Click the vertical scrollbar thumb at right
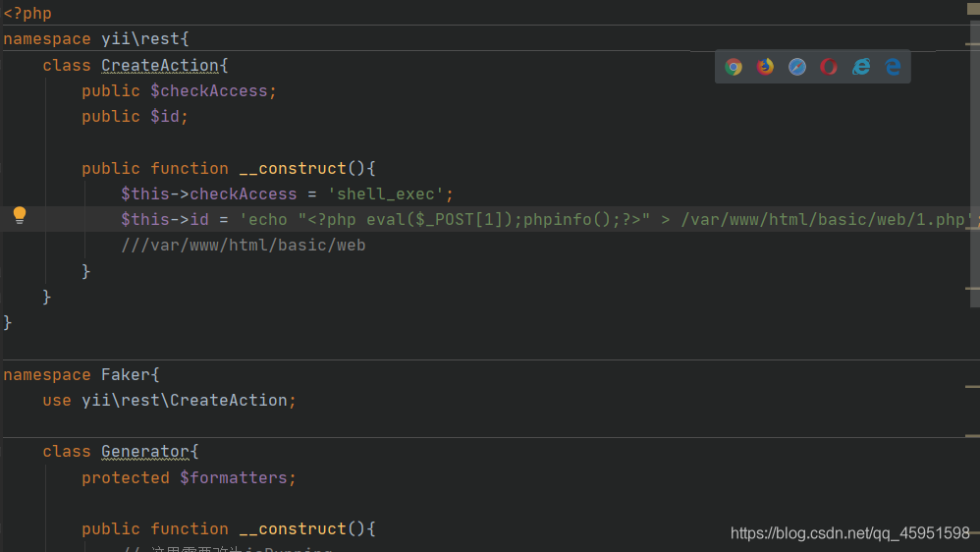Viewport: 980px width, 552px height. pyautogui.click(x=974, y=164)
